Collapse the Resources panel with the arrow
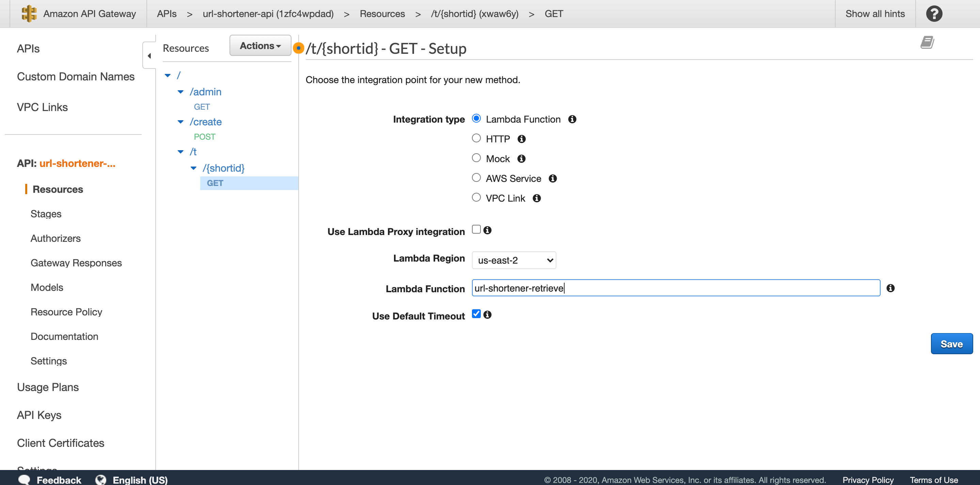 pos(149,55)
